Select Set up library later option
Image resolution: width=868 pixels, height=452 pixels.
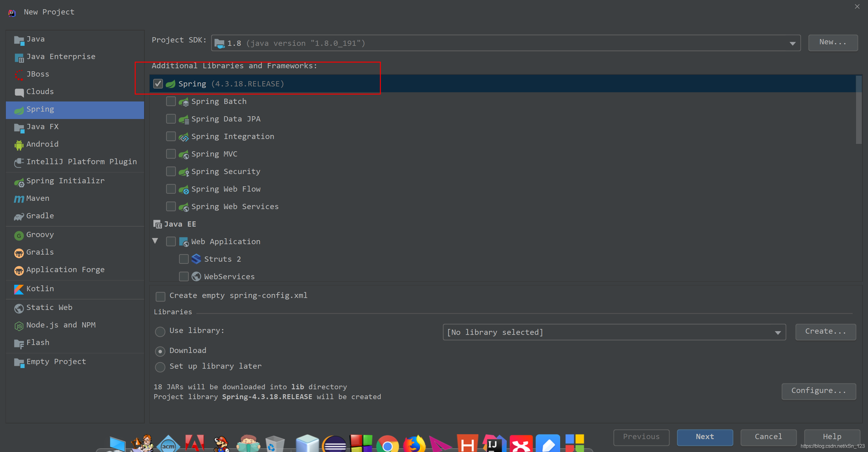[160, 367]
